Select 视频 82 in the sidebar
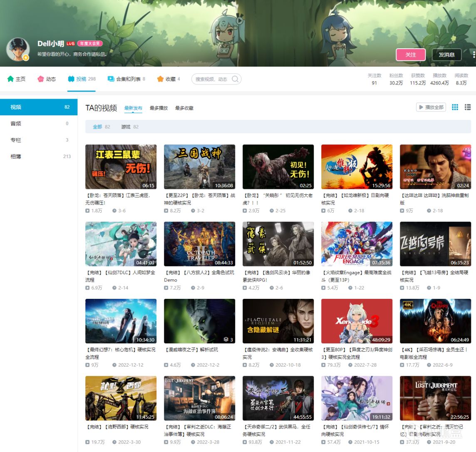The width and height of the screenshot is (476, 452). 39,107
